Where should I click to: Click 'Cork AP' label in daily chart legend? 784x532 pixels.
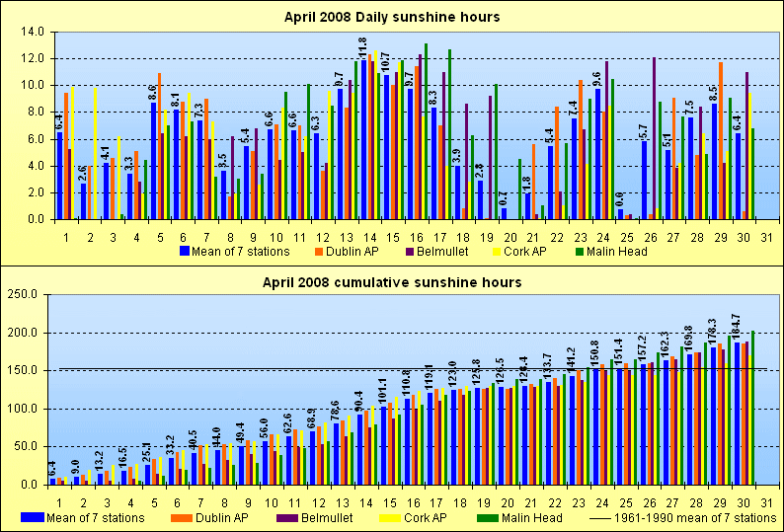point(525,251)
